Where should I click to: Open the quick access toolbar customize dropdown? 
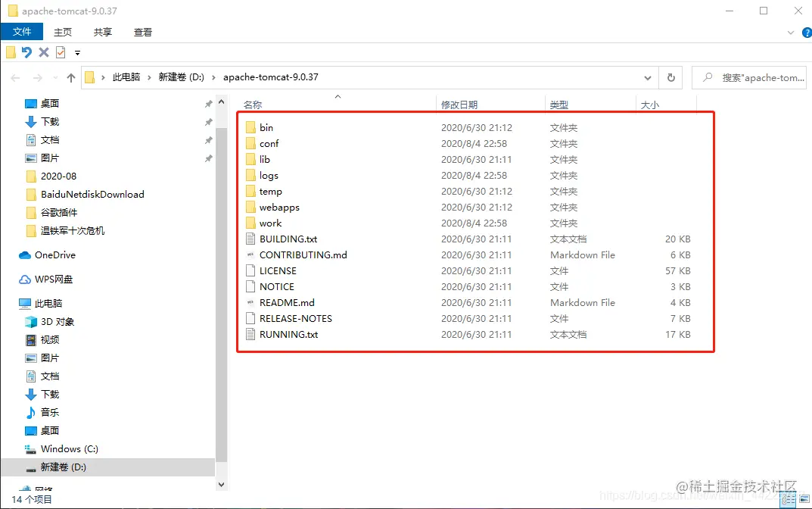78,53
